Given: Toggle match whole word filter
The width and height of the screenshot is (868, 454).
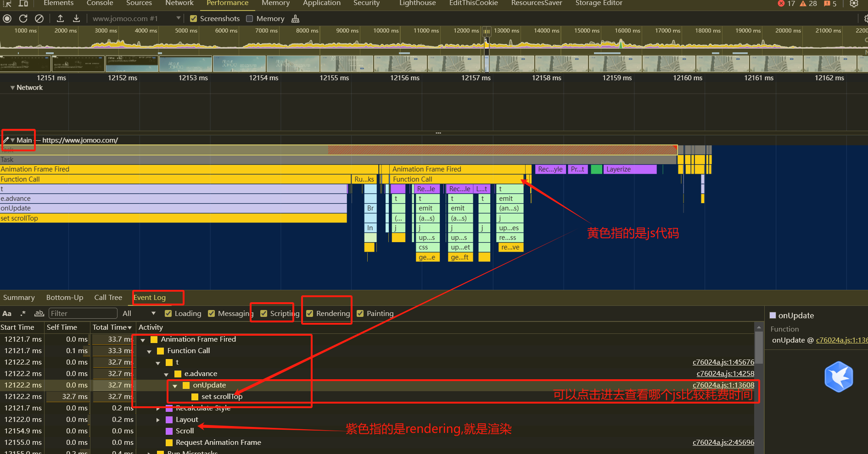Looking at the screenshot, I should pos(39,313).
